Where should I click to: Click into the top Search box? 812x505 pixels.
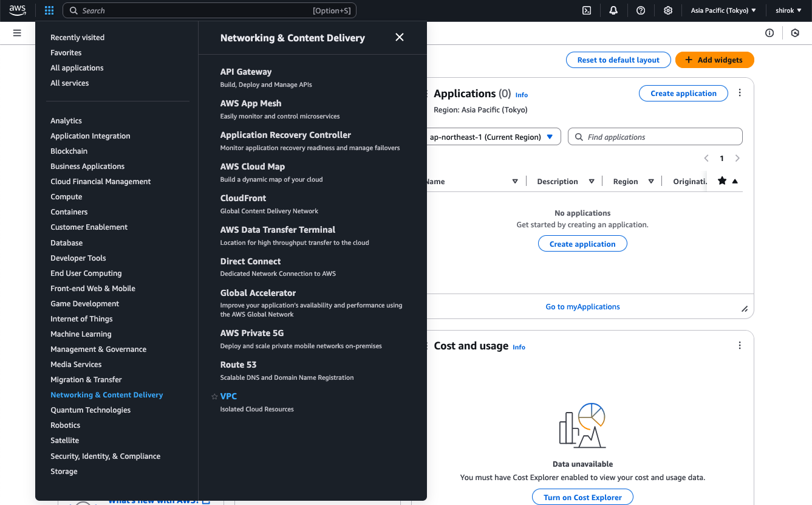(210, 10)
